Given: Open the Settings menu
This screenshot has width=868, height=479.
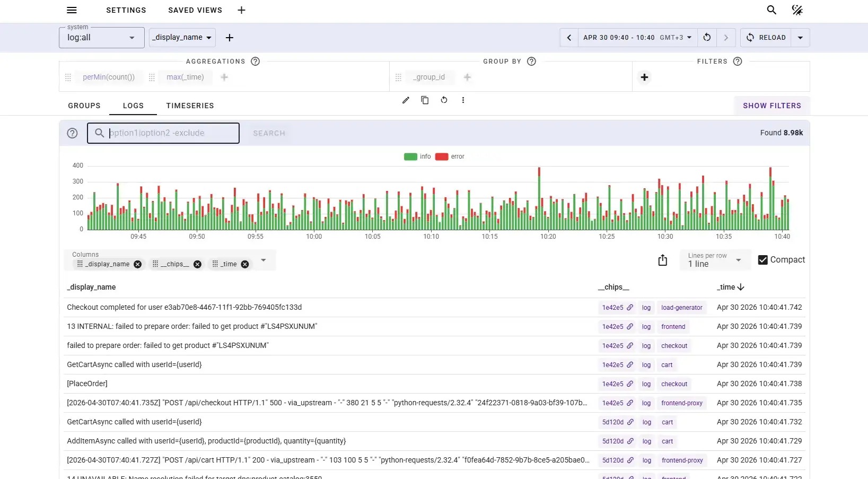Looking at the screenshot, I should click(126, 10).
